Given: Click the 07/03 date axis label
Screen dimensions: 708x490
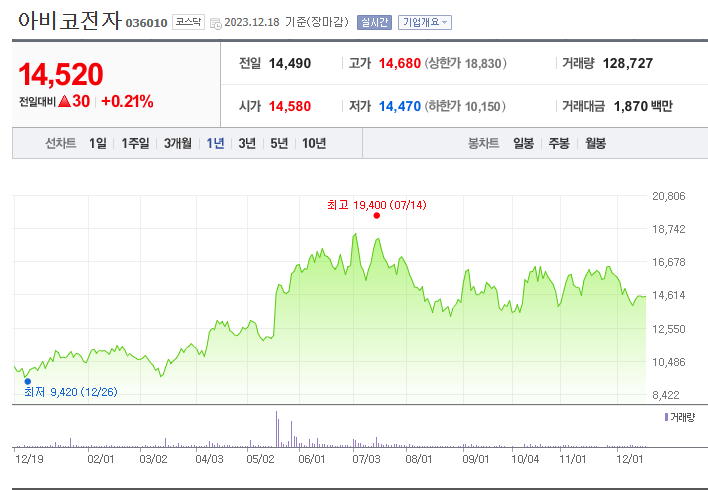Looking at the screenshot, I should click(x=366, y=459).
